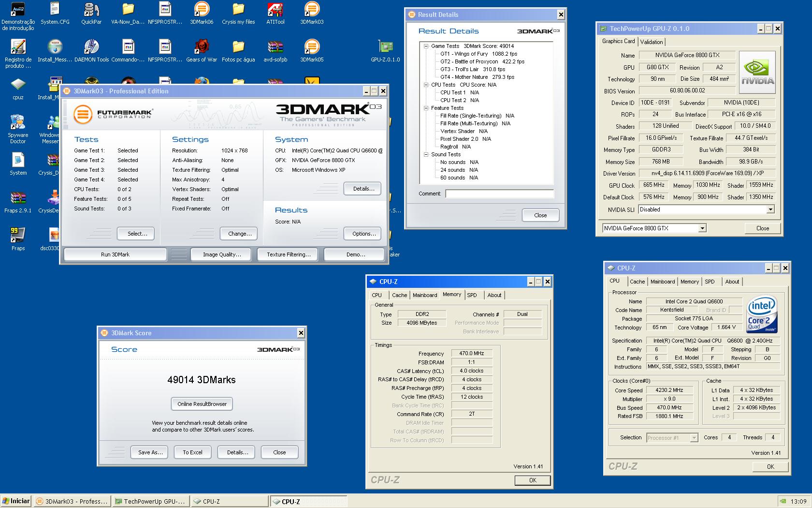Open the 3DMark03 desktop shortcut
This screenshot has width=812, height=508.
(312, 13)
